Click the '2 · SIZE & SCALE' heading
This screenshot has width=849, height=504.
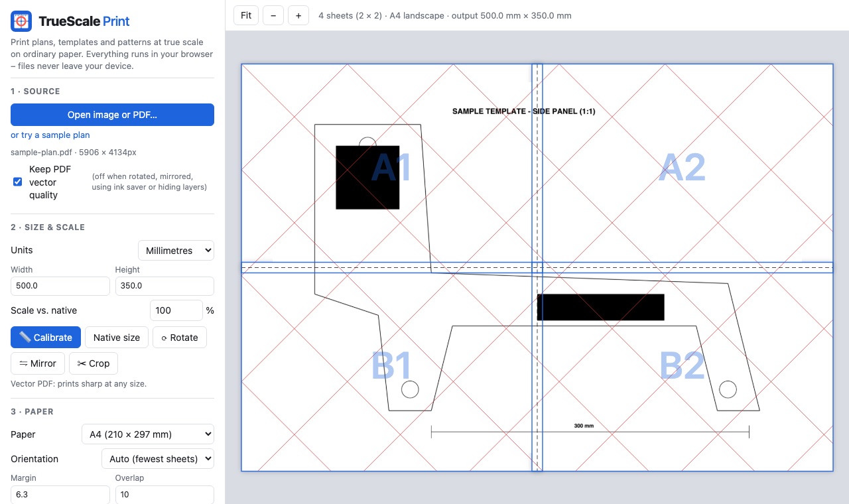(x=48, y=227)
